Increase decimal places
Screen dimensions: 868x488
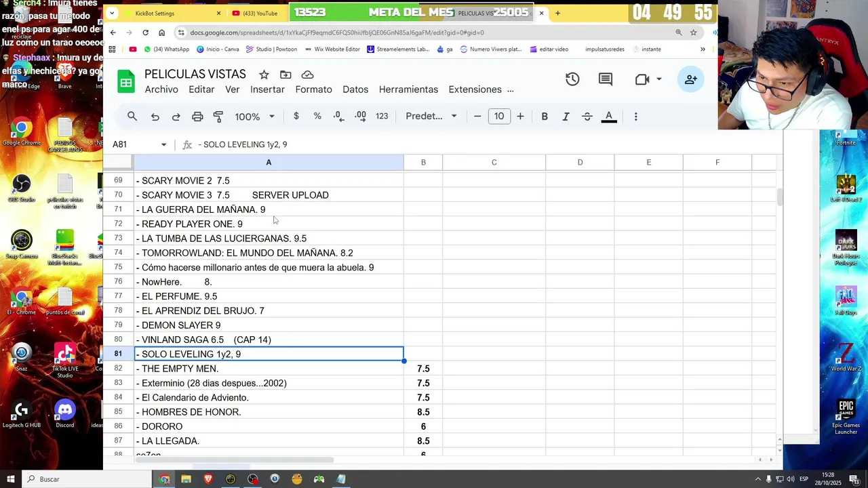360,117
